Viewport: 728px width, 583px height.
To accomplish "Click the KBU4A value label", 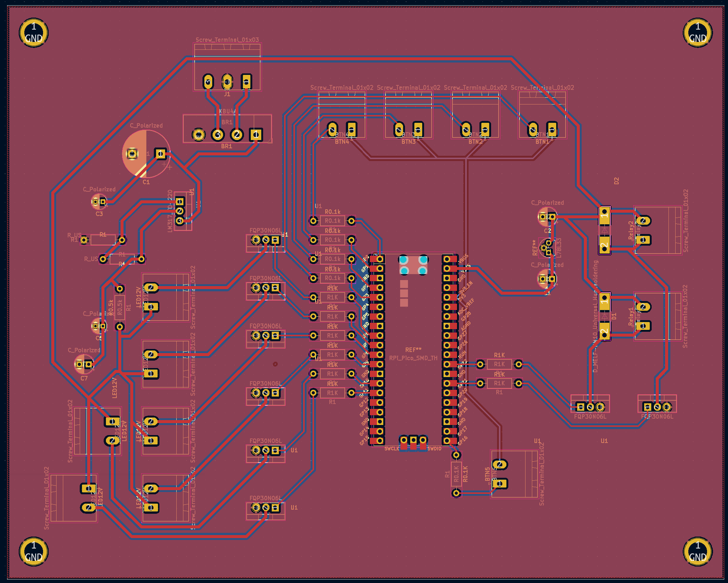I will 227,111.
